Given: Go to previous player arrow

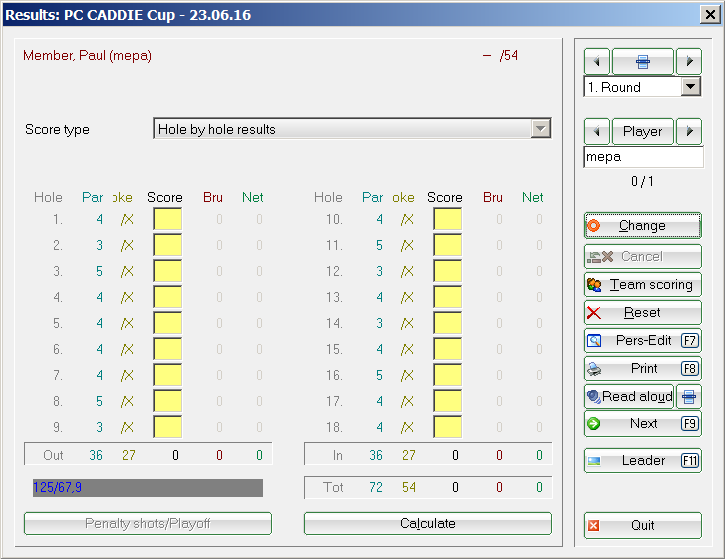Looking at the screenshot, I should (x=597, y=131).
